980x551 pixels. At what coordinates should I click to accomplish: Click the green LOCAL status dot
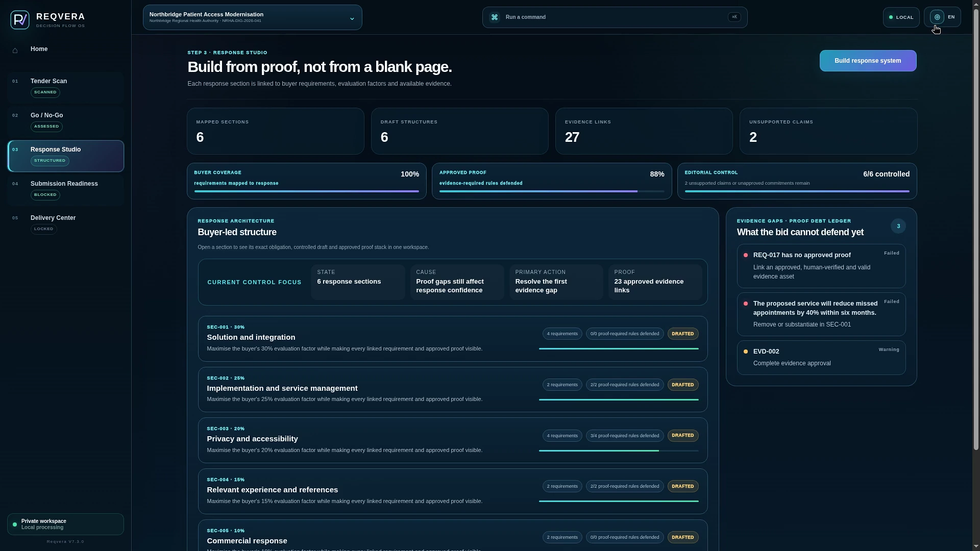[891, 17]
